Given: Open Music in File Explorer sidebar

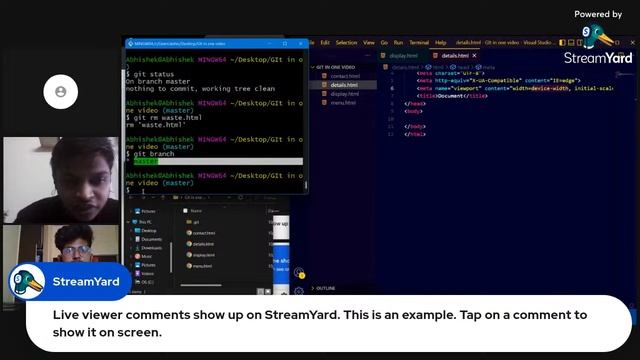Looking at the screenshot, I should click(x=143, y=256).
